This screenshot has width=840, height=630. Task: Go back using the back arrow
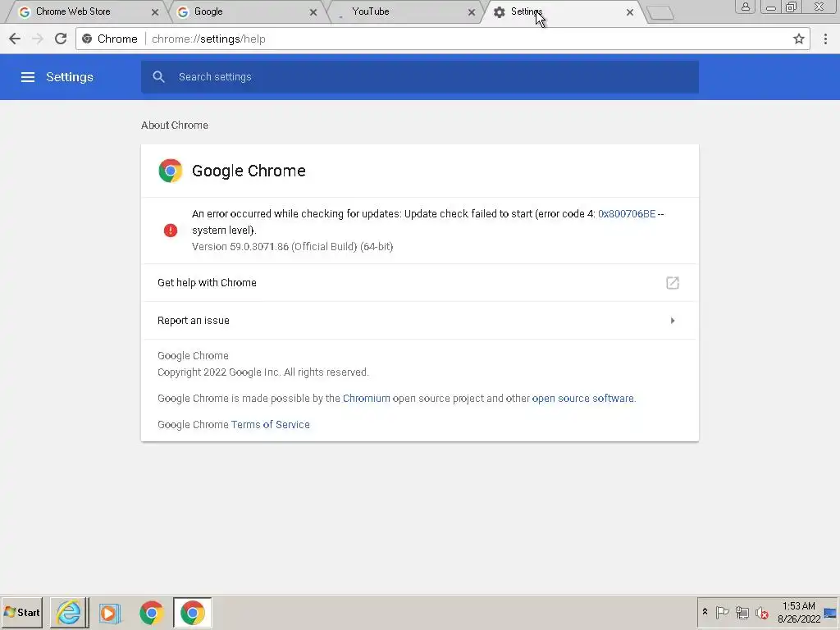[15, 39]
